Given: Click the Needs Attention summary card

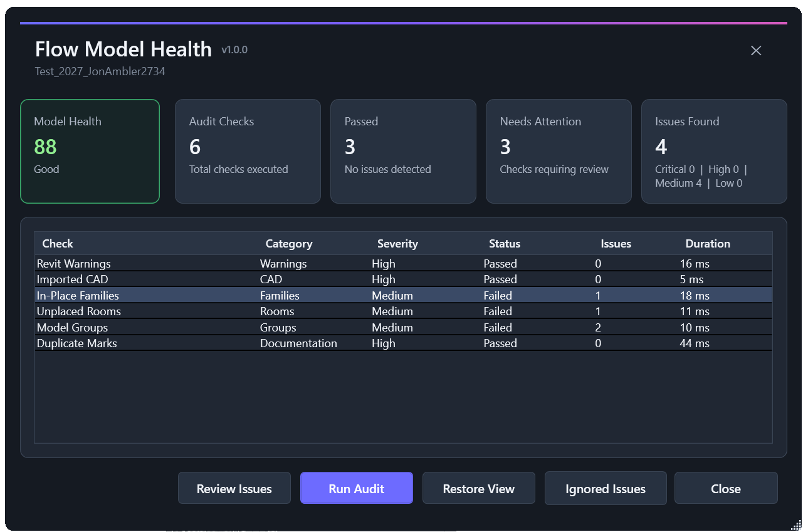Looking at the screenshot, I should [559, 151].
